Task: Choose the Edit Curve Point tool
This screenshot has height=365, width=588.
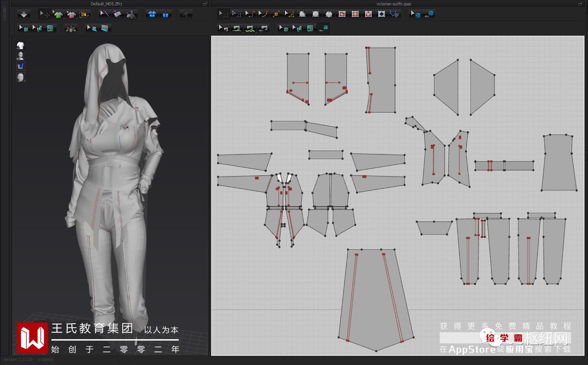Action: click(263, 14)
